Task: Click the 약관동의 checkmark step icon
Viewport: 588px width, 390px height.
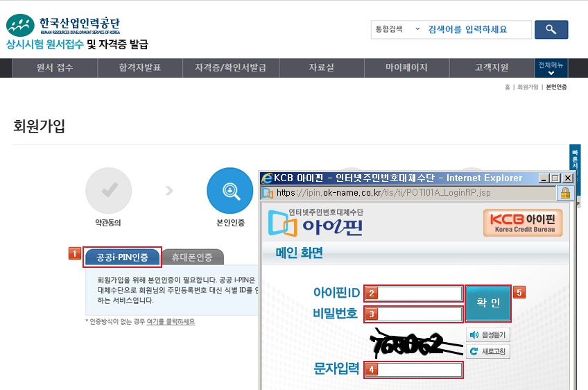Action: pos(108,190)
